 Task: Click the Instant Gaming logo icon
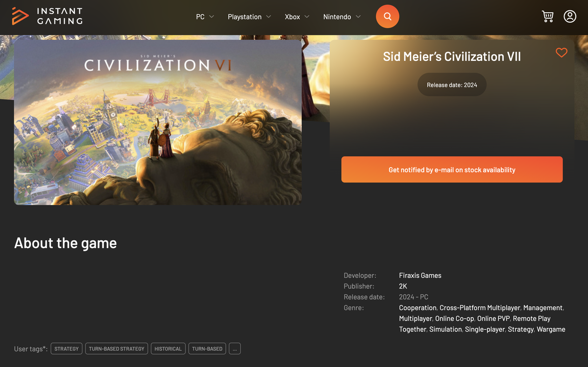(x=20, y=16)
